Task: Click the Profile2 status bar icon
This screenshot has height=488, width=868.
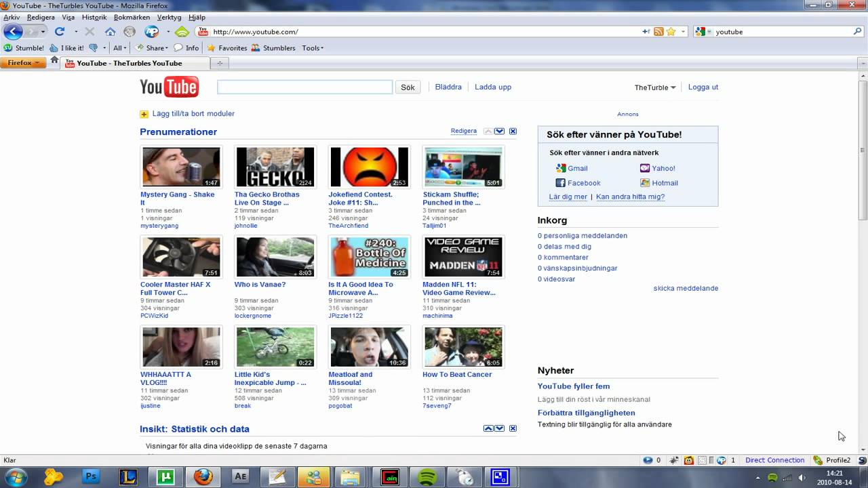Action: [832, 460]
